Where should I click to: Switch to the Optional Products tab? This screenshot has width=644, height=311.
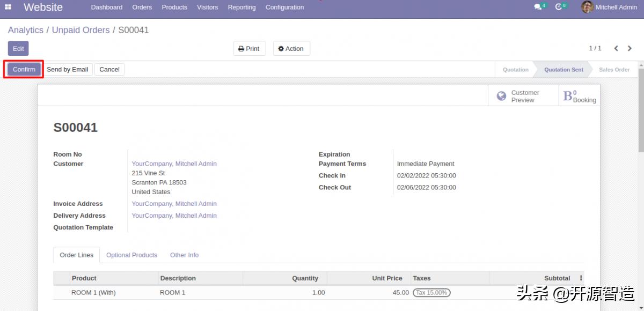[x=131, y=255]
